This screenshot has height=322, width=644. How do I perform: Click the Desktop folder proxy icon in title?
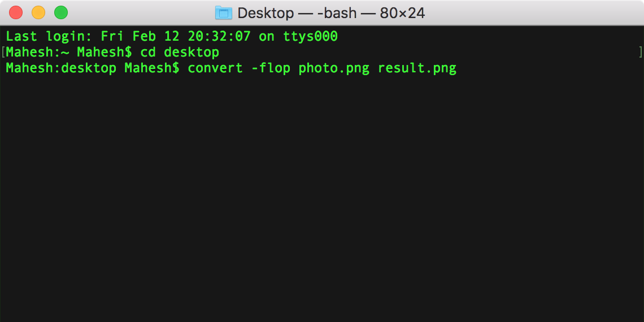(x=224, y=13)
